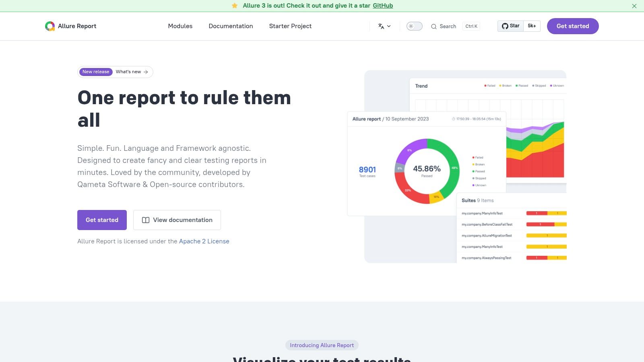Toggle the light/dark theme switch

point(414,26)
